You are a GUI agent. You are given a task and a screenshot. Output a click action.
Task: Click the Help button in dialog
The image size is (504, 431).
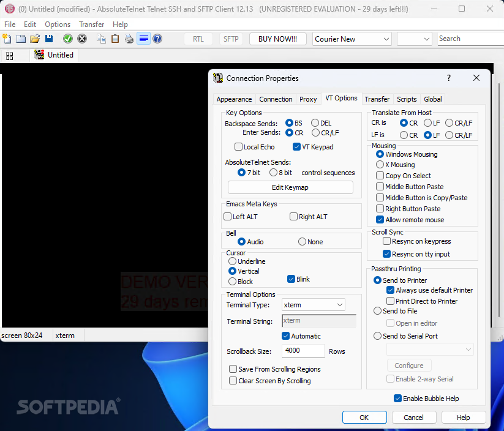point(464,418)
